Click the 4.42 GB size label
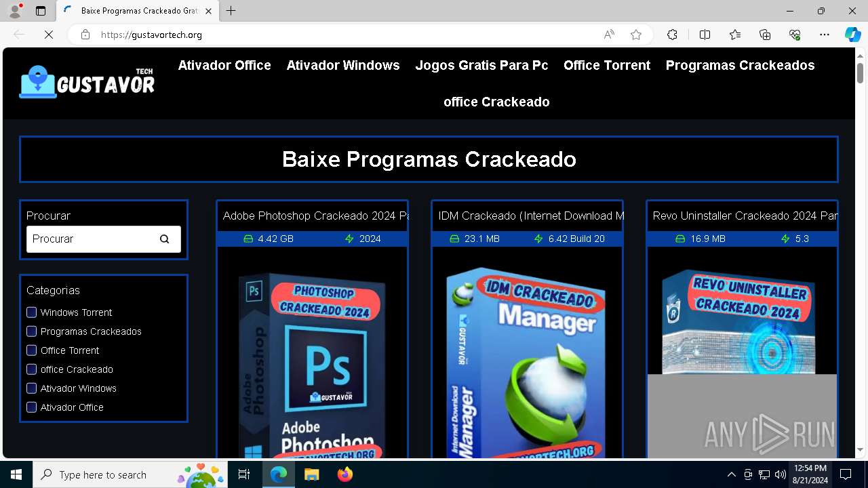Screen dimensions: 868x488 click(275, 239)
